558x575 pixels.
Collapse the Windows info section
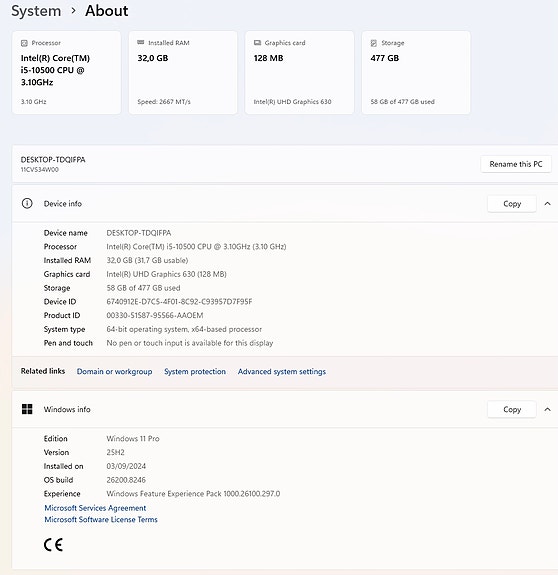click(547, 409)
